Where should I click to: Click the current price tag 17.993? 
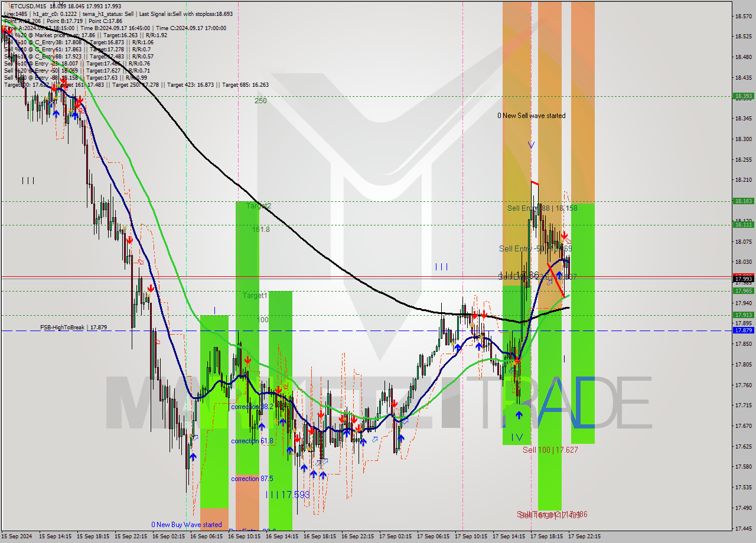[x=743, y=279]
